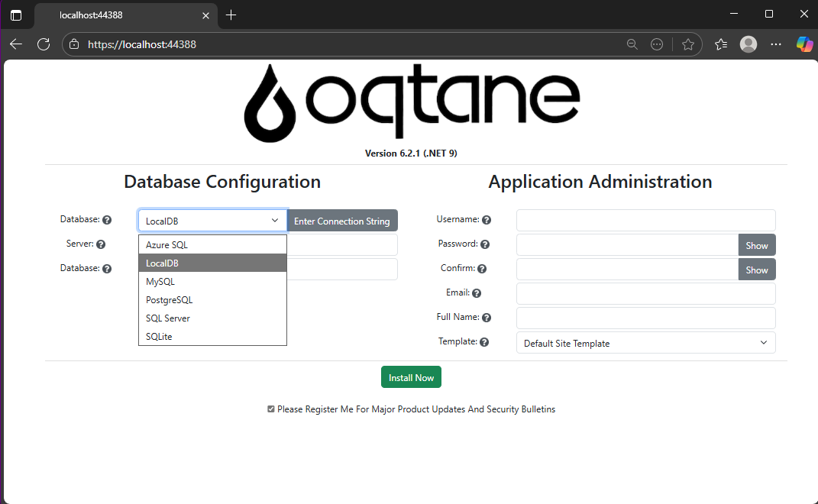Uncheck product updates registration checkbox
Viewport: 818px width, 504px height.
coord(271,409)
